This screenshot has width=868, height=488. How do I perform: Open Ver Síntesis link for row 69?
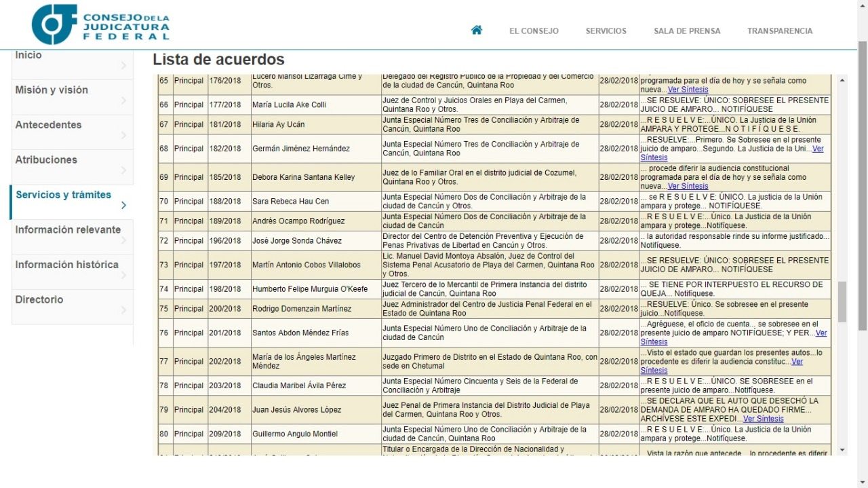688,186
